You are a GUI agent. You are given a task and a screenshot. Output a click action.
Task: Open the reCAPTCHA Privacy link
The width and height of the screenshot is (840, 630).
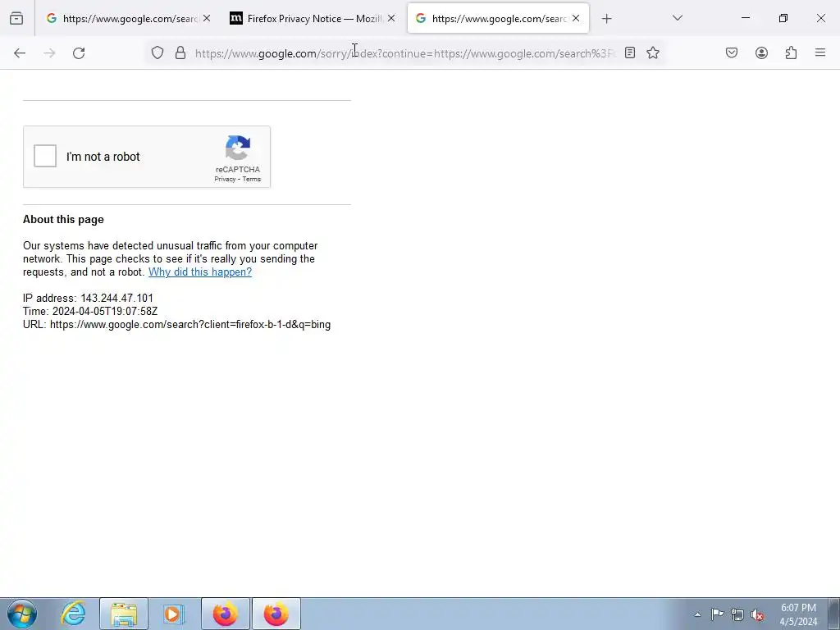click(225, 179)
